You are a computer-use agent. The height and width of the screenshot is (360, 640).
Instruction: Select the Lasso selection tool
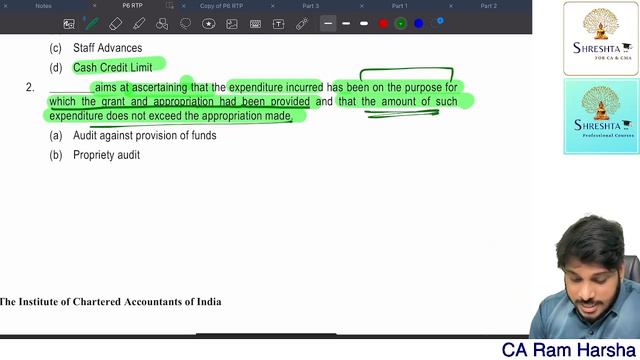click(x=185, y=24)
